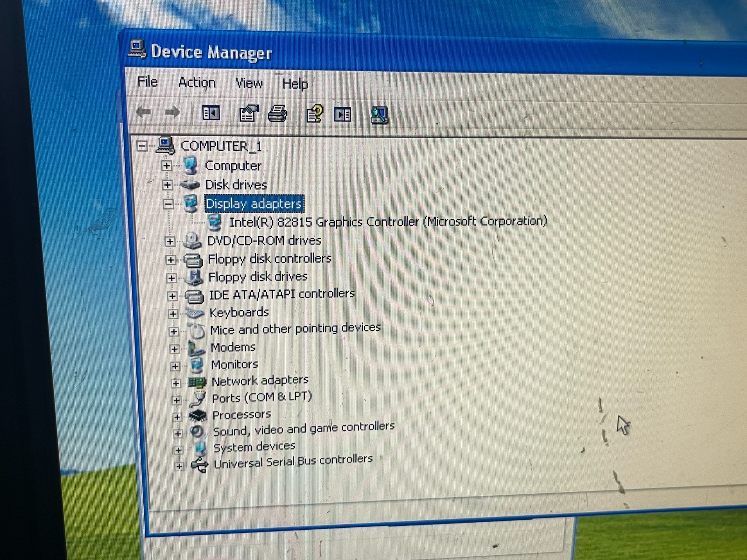The image size is (747, 560).
Task: Click the Display adapters category icon
Action: pos(190,203)
